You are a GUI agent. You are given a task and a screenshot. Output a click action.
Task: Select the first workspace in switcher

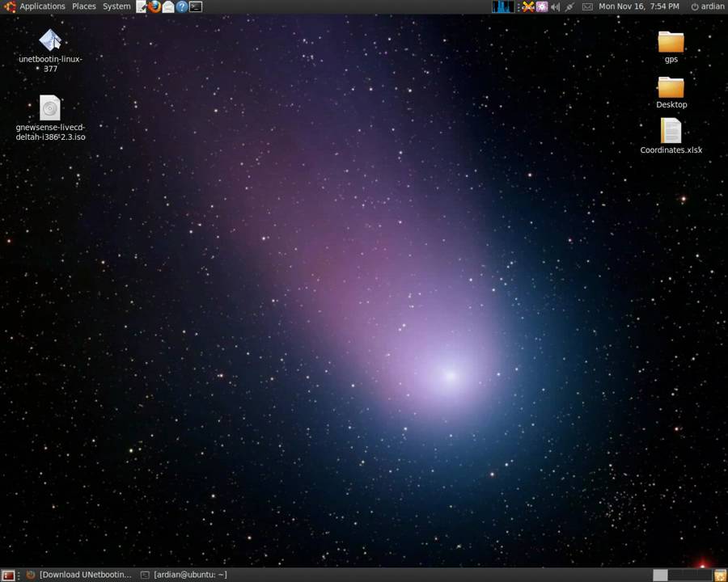pos(660,576)
